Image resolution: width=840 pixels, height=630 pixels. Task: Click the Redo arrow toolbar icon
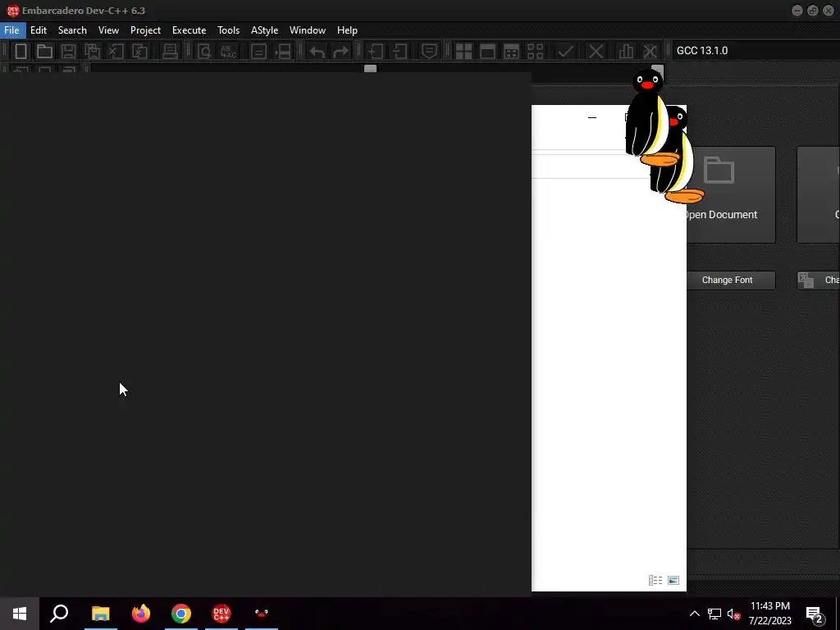pyautogui.click(x=340, y=52)
